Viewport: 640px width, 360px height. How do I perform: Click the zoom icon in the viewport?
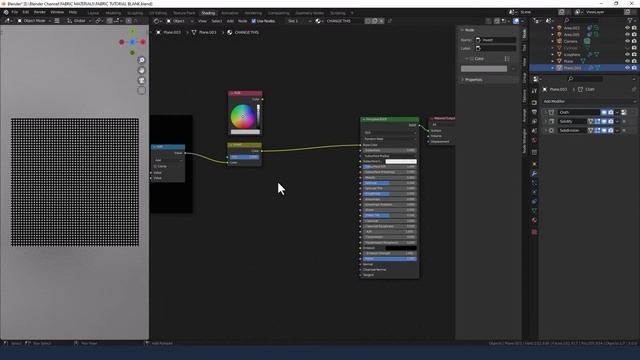[x=142, y=60]
